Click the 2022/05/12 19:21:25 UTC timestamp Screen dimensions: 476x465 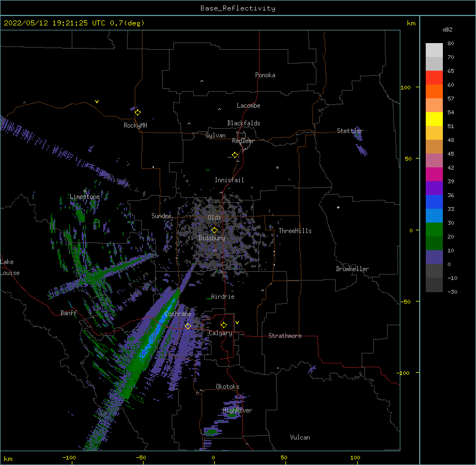pos(55,23)
